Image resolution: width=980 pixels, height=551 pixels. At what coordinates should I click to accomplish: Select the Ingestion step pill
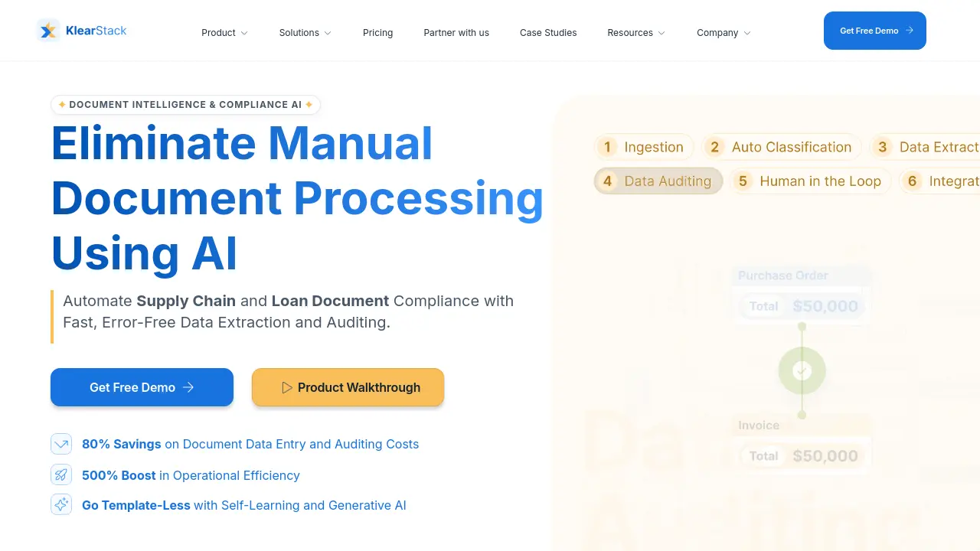tap(643, 147)
